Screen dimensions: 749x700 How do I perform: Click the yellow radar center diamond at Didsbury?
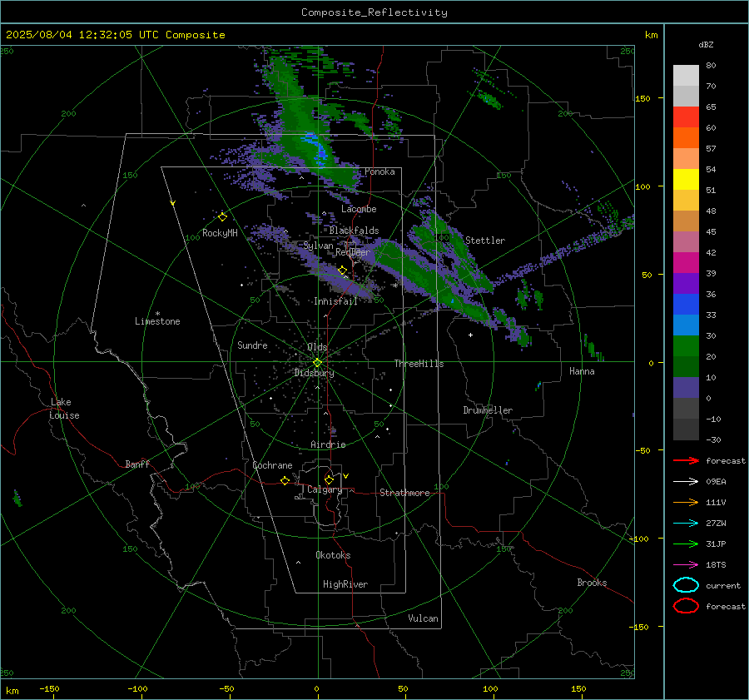(x=317, y=363)
